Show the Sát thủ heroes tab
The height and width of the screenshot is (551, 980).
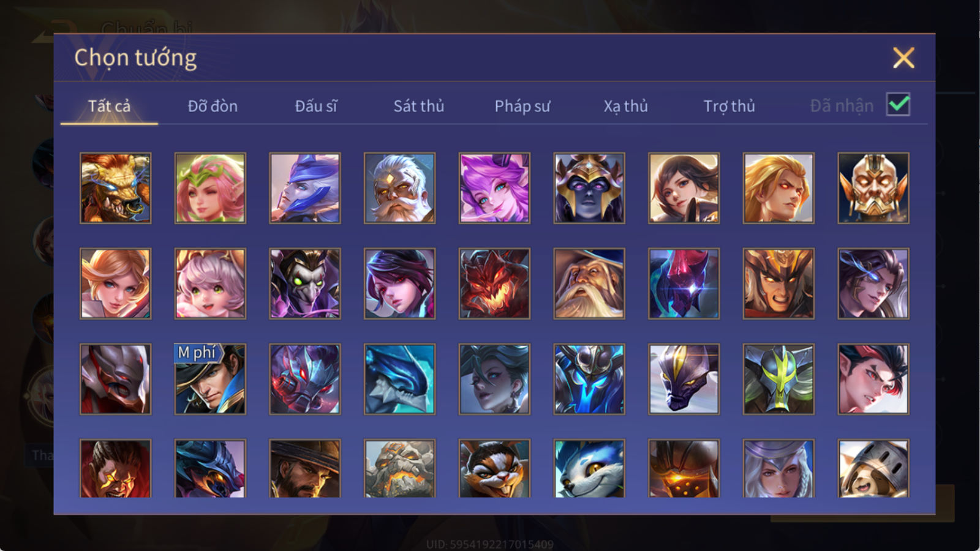(x=419, y=106)
